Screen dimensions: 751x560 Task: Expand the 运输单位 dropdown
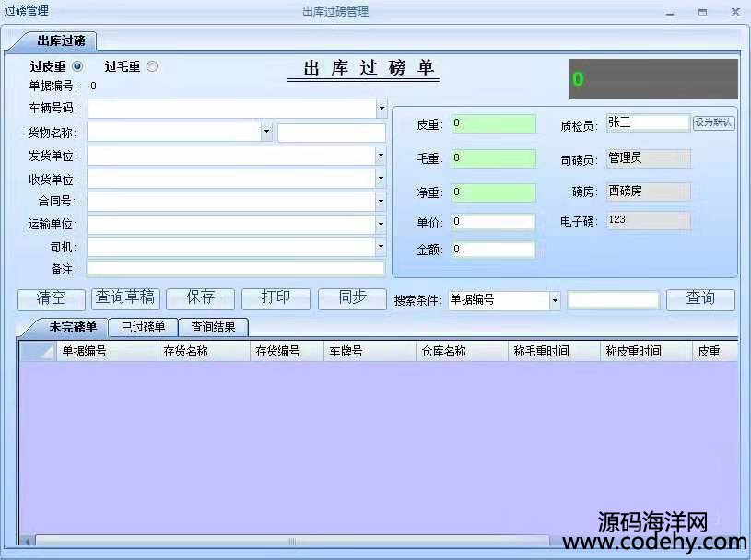tap(381, 224)
